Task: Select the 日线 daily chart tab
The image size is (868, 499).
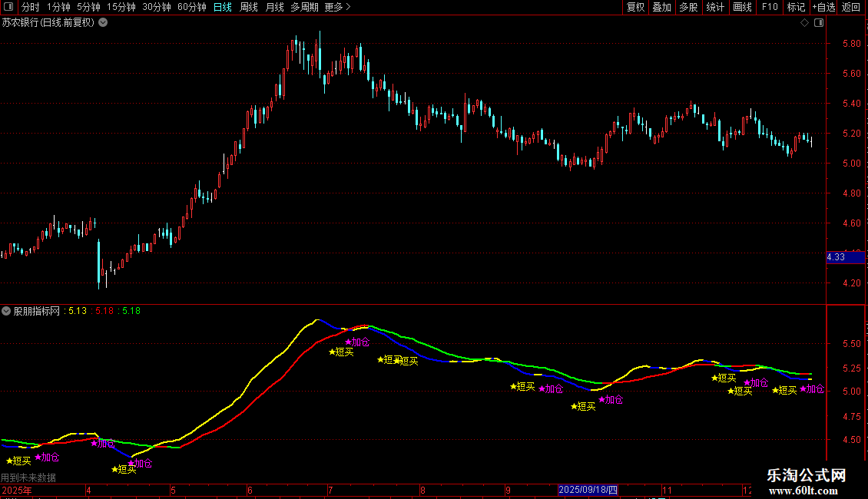Action: (x=223, y=7)
